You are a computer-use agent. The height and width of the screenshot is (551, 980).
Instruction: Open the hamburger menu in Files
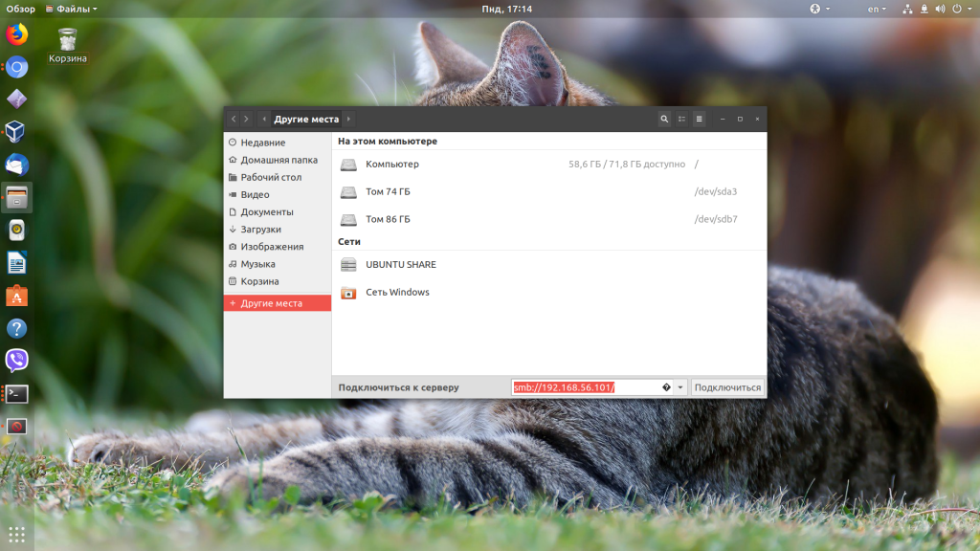(699, 119)
